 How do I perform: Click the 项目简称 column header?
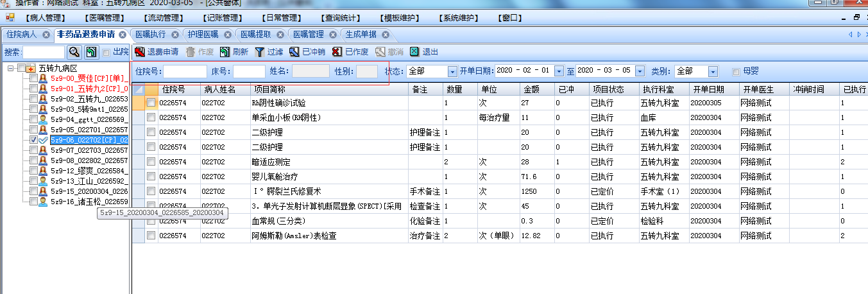[x=330, y=89]
